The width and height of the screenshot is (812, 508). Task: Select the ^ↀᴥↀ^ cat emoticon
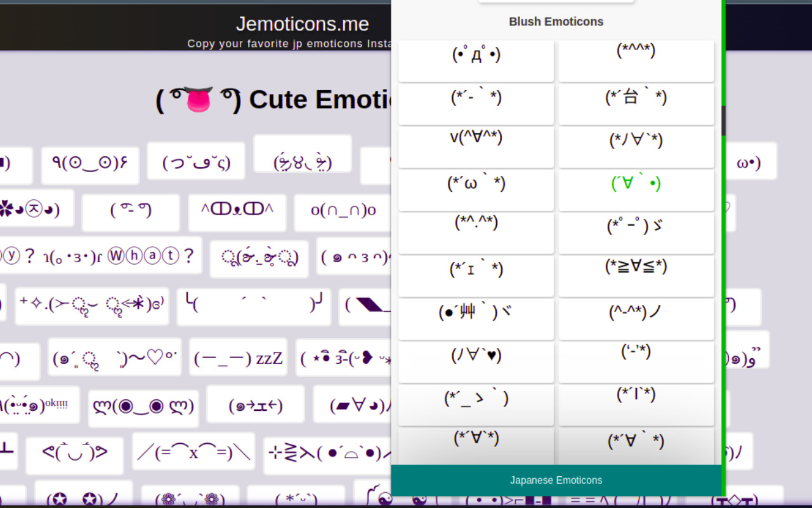pyautogui.click(x=237, y=213)
